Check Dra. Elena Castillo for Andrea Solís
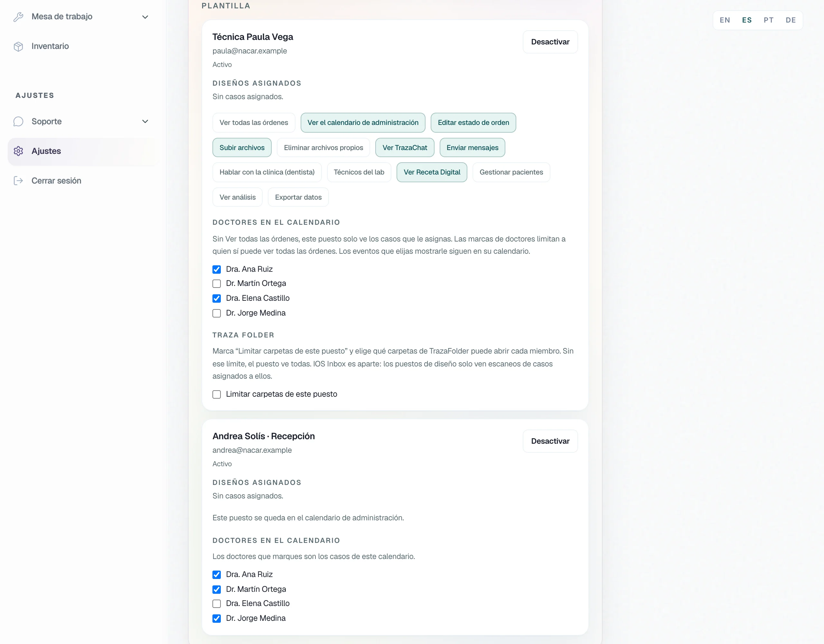824x644 pixels. click(x=217, y=604)
